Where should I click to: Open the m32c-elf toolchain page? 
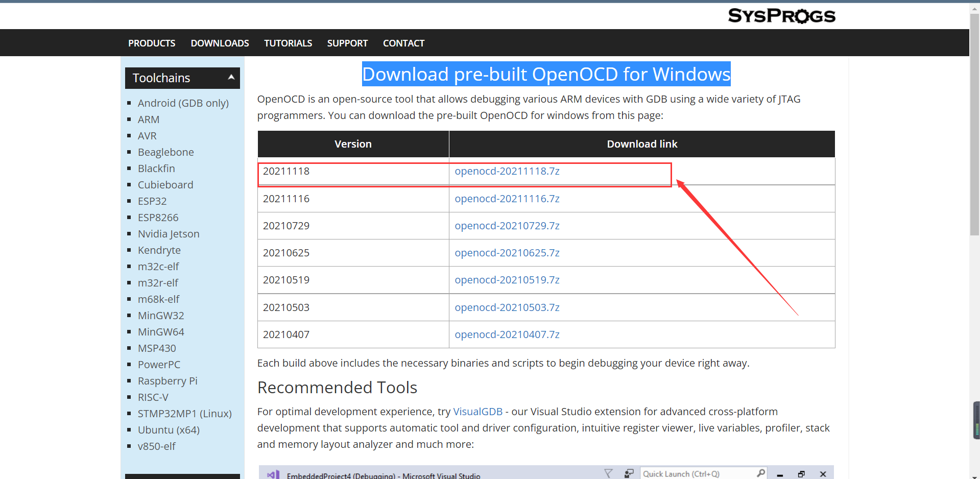(x=158, y=267)
